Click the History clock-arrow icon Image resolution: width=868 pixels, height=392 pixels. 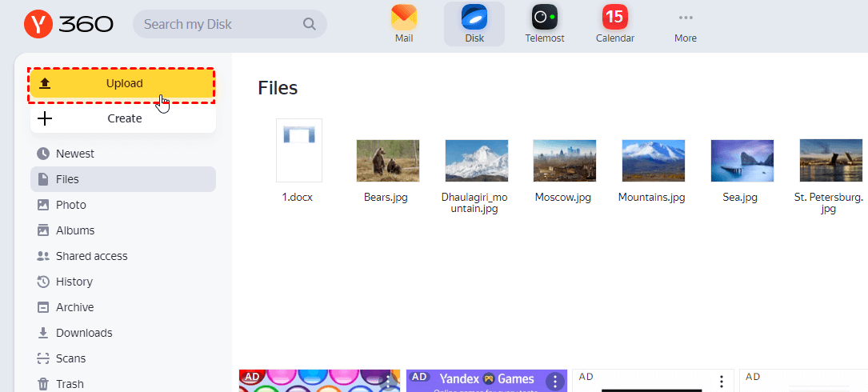(43, 282)
